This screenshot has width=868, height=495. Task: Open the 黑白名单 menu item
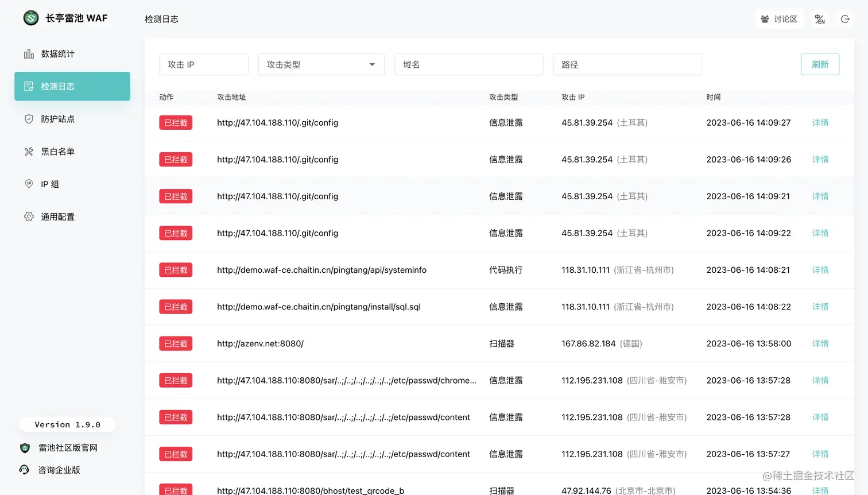click(72, 152)
